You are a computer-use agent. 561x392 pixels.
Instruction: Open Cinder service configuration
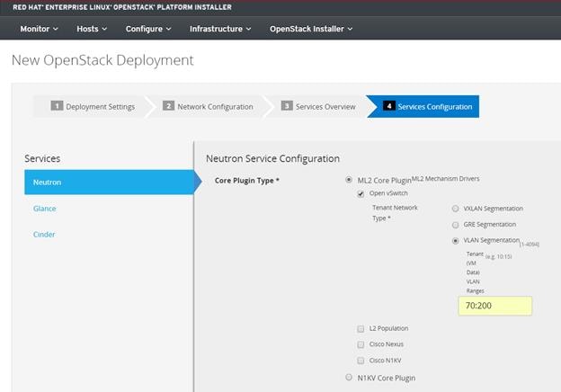pos(44,235)
